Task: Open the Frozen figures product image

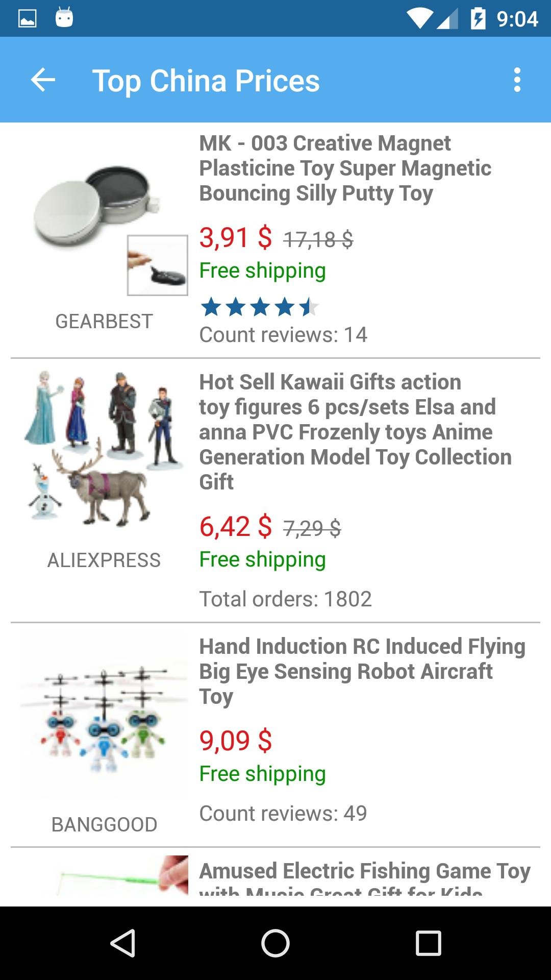Action: tap(104, 450)
